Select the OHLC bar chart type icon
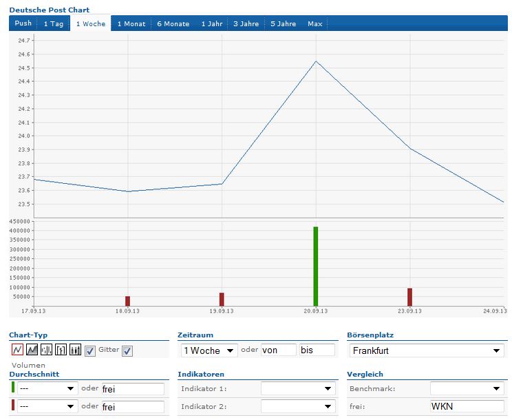 pos(46,350)
